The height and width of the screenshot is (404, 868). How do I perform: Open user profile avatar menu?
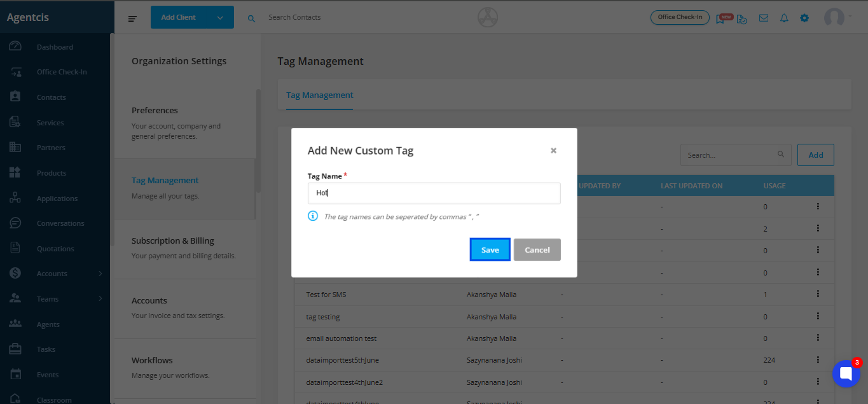[x=834, y=18]
